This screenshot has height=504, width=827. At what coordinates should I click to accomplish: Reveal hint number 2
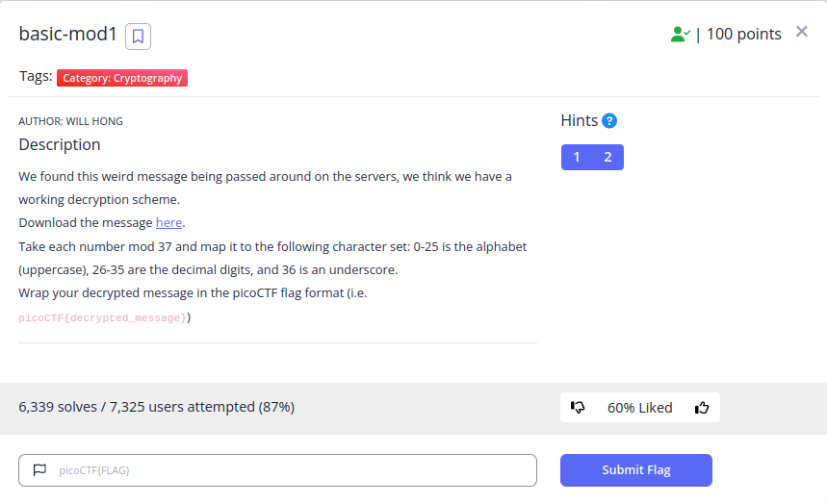coord(607,157)
